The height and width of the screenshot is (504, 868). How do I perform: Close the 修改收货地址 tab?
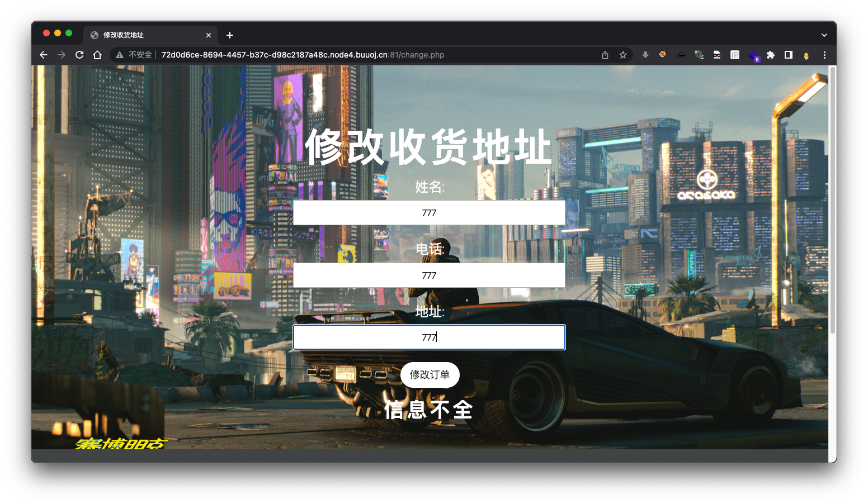pyautogui.click(x=209, y=35)
